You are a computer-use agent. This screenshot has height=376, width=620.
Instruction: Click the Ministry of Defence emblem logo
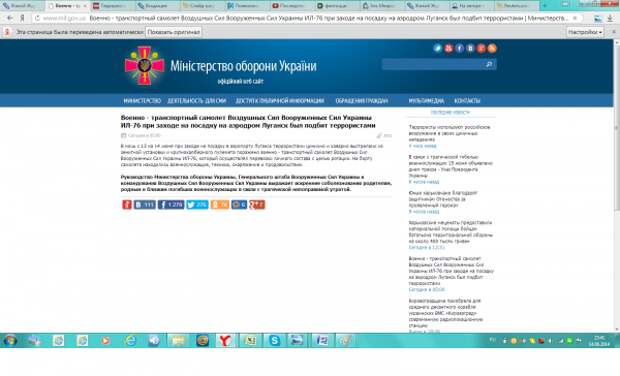point(144,65)
